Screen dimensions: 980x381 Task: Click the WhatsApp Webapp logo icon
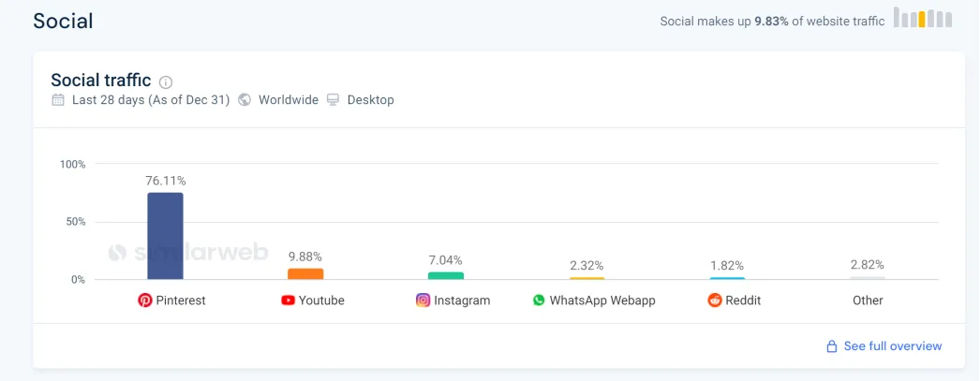click(539, 300)
